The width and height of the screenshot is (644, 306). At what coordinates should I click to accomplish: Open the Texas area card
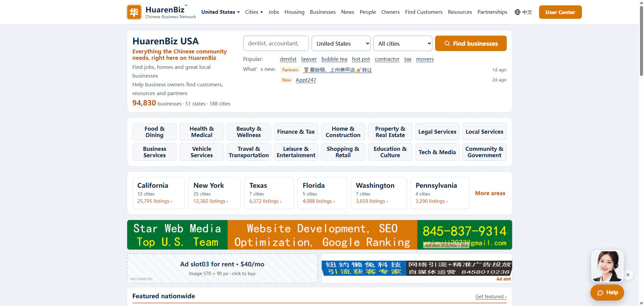(x=269, y=193)
